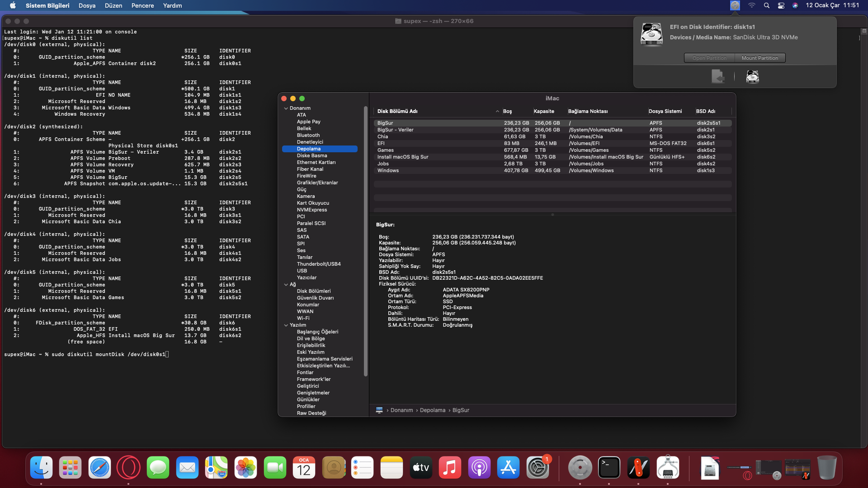Launch Safari from the Dock
This screenshot has height=488, width=868.
point(99,467)
